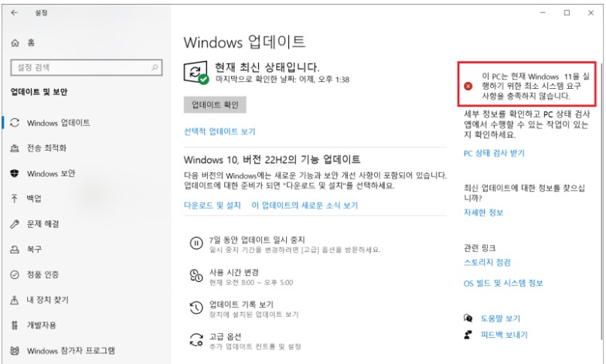Viewport: 606px width, 364px height.
Task: Click the 문제 해결 wrench icon
Action: point(15,224)
